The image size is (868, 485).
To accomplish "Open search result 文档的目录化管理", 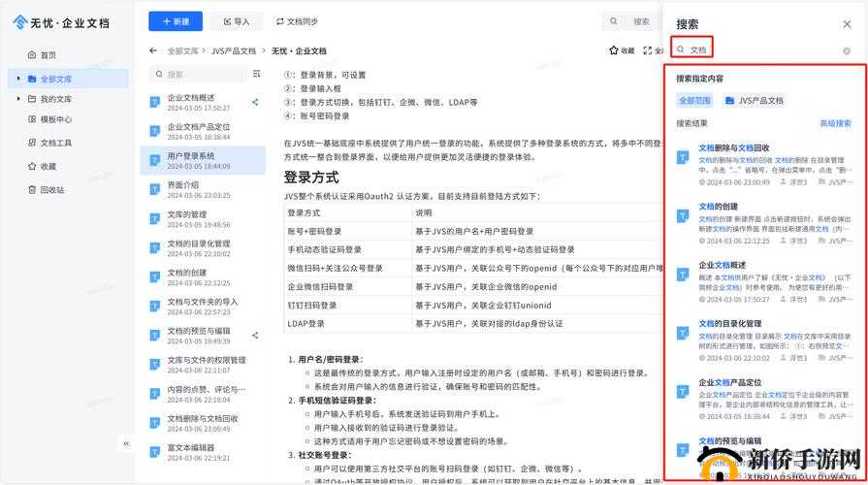I will [730, 324].
